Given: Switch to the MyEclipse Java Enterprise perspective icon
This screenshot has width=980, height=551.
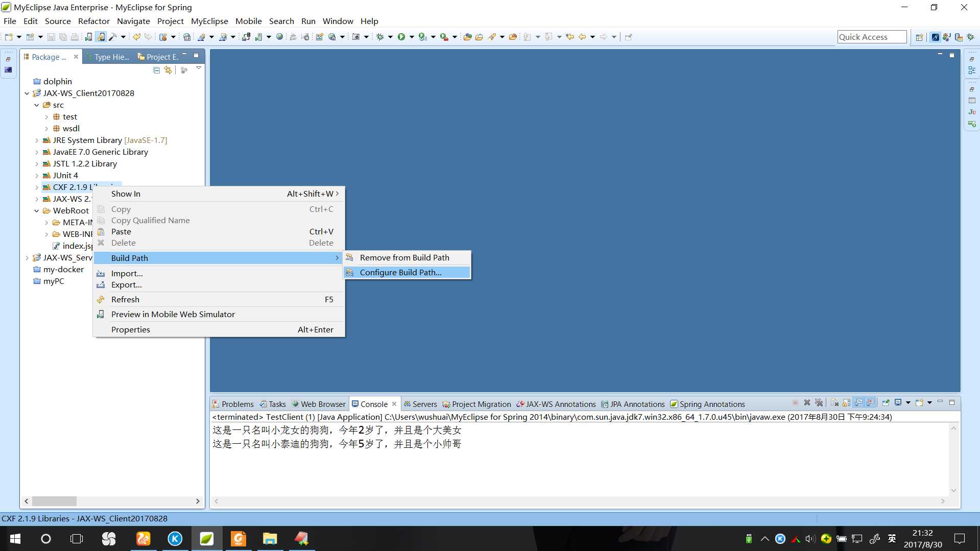Looking at the screenshot, I should (x=935, y=37).
